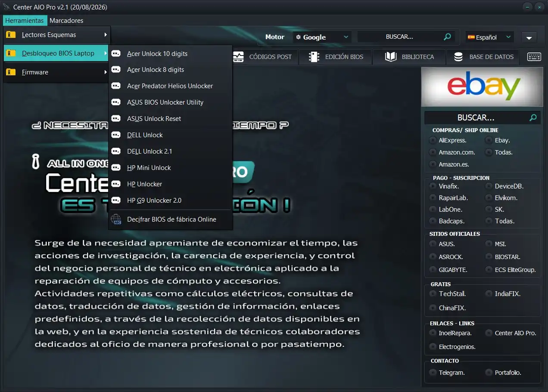Click the app icon in the title bar
This screenshot has width=548, height=392.
point(6,7)
